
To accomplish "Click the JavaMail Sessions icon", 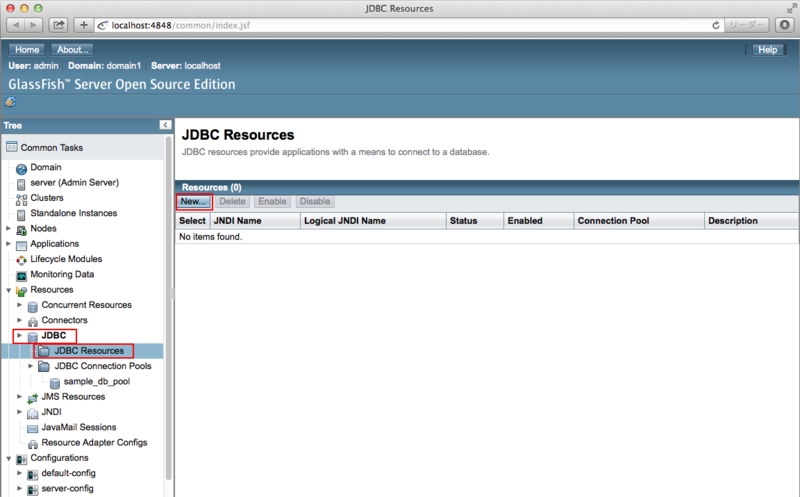I will 33,429.
